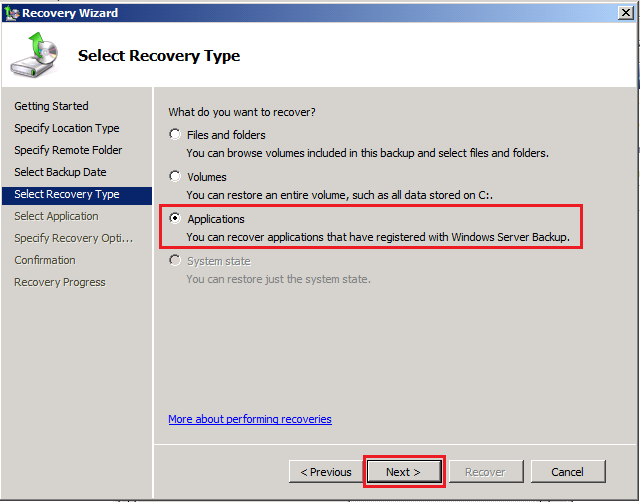
Task: Jump to Specify Remote Folder step
Action: click(68, 150)
